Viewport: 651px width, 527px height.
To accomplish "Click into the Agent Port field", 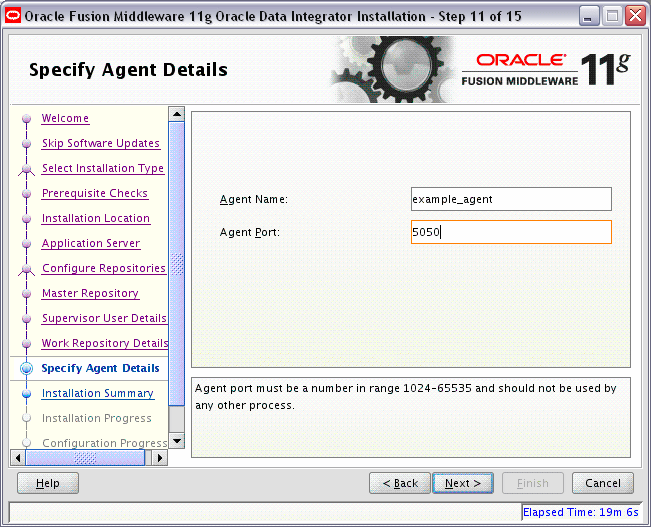I will click(511, 232).
